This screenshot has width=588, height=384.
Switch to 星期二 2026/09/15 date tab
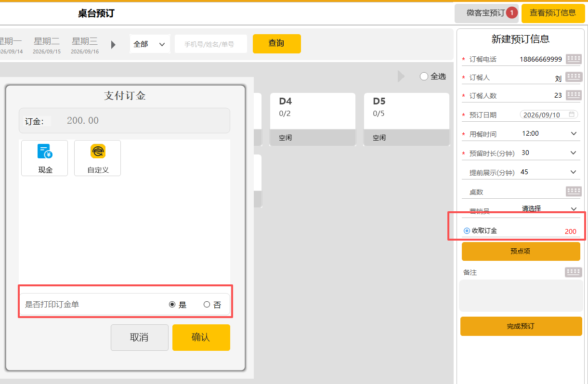point(47,45)
